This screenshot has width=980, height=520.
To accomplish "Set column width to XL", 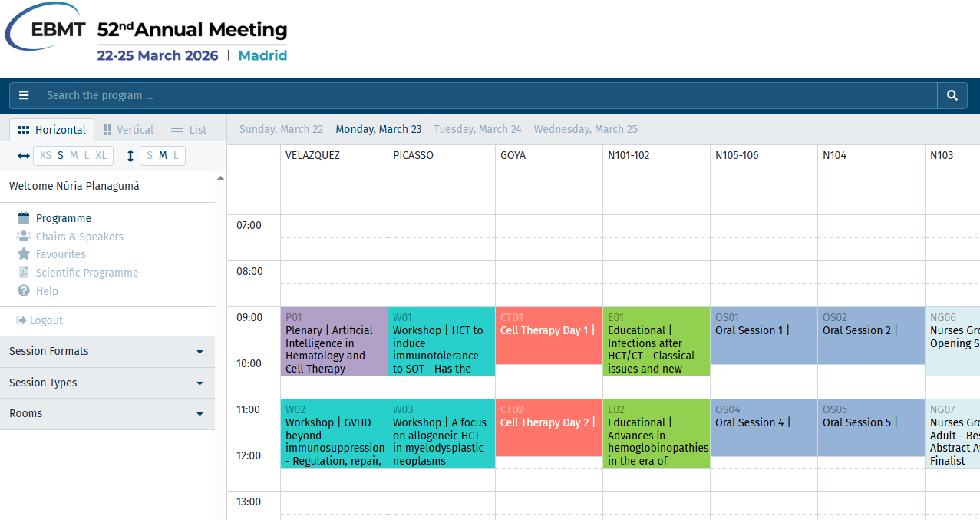I will tap(101, 156).
